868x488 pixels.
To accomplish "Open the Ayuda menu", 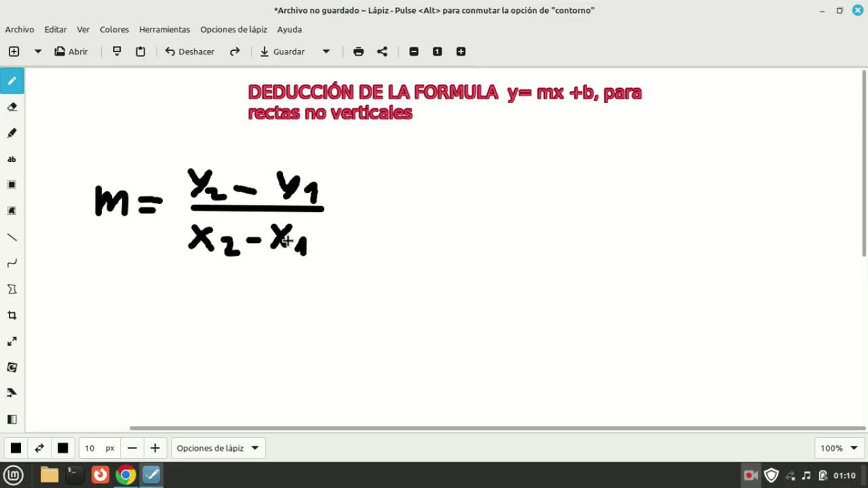I will click(290, 29).
